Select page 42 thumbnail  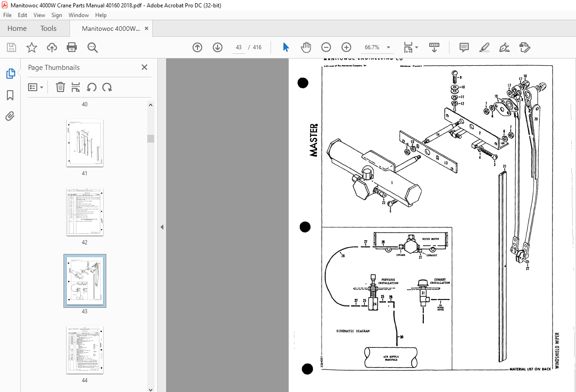click(x=85, y=212)
